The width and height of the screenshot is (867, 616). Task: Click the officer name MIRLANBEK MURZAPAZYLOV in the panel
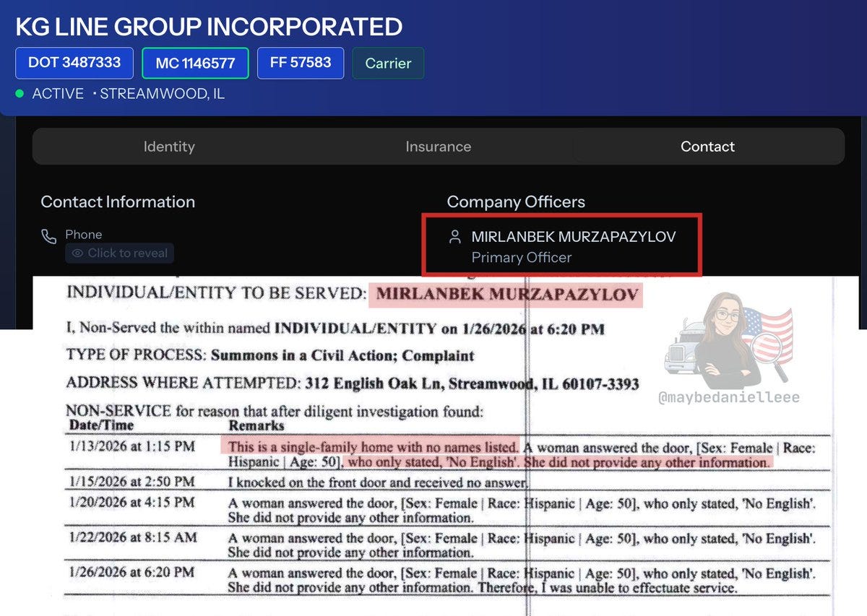(x=574, y=237)
